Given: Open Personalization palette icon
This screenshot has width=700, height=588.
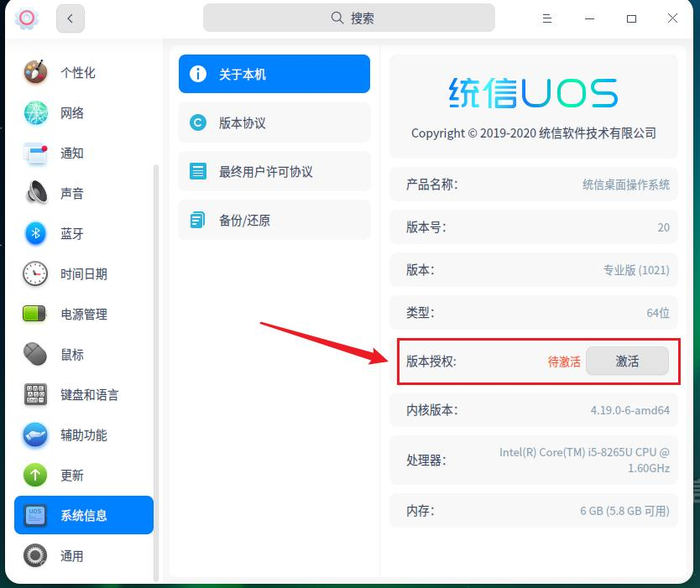Looking at the screenshot, I should [35, 72].
